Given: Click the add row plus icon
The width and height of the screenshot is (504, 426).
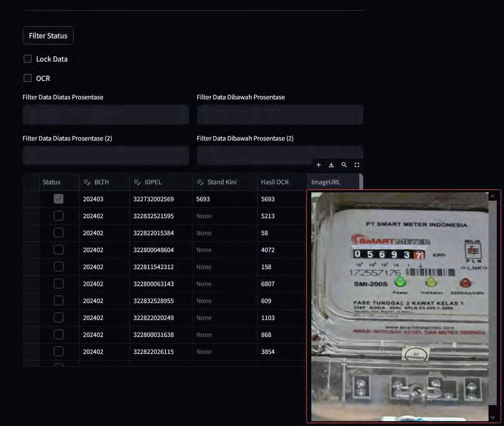Looking at the screenshot, I should click(x=319, y=165).
